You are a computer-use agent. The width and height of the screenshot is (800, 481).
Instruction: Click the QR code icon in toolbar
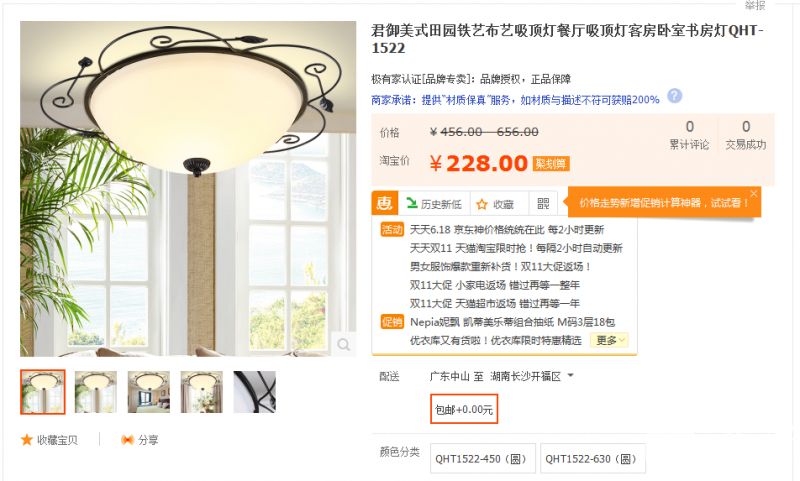543,204
